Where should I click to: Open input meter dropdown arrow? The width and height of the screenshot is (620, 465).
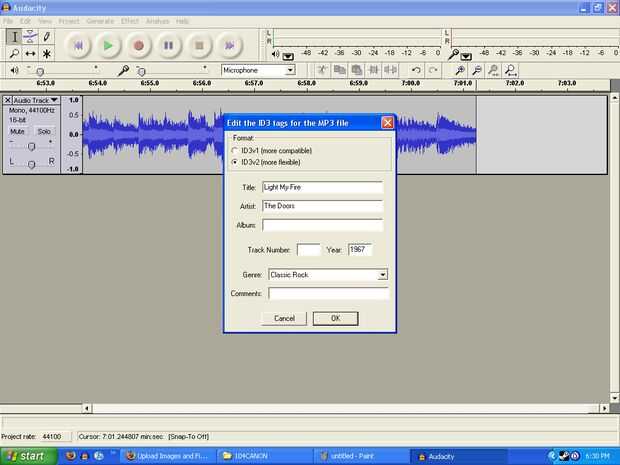point(466,56)
